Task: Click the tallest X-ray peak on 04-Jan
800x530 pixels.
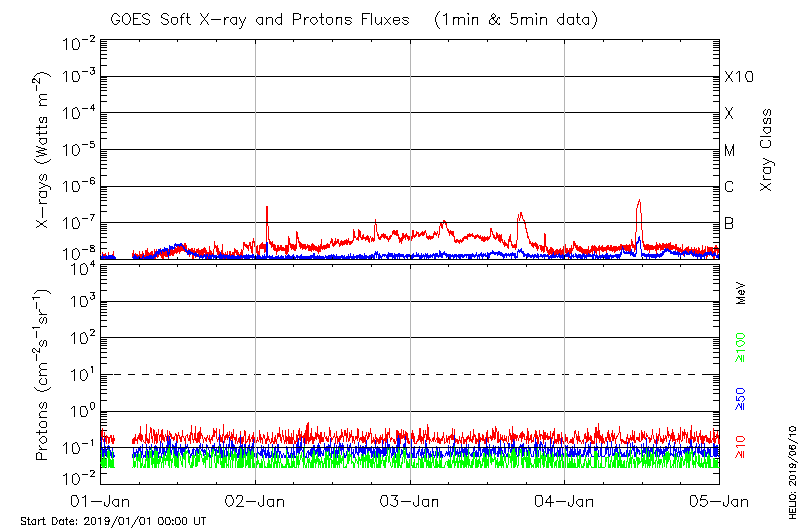Action: tap(638, 202)
